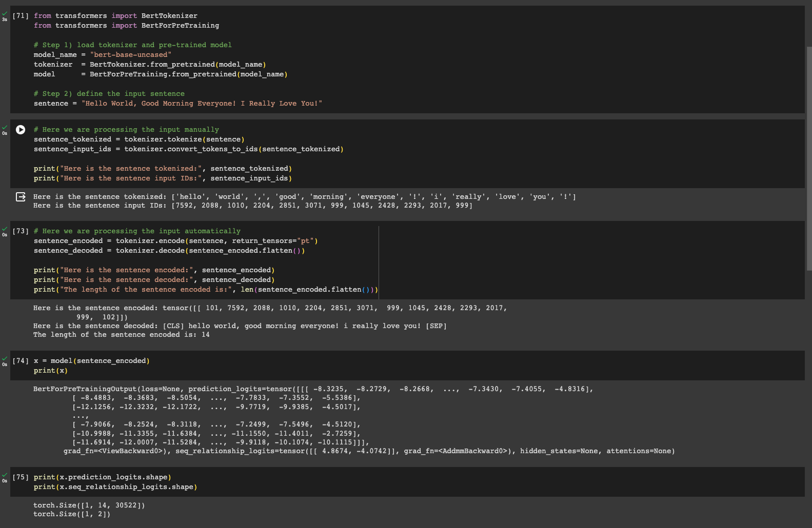Click the green checkmark beside the manual processing cell
Viewport: 812px width, 528px height.
coord(5,127)
